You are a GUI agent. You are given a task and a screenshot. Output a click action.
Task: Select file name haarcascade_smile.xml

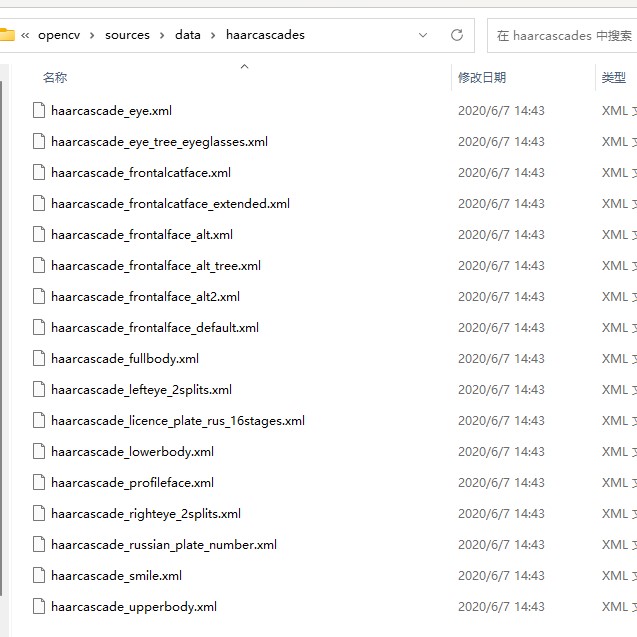pyautogui.click(x=116, y=576)
